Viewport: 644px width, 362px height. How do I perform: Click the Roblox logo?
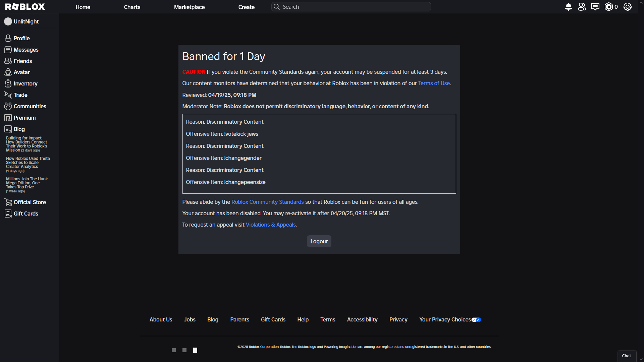click(25, 7)
